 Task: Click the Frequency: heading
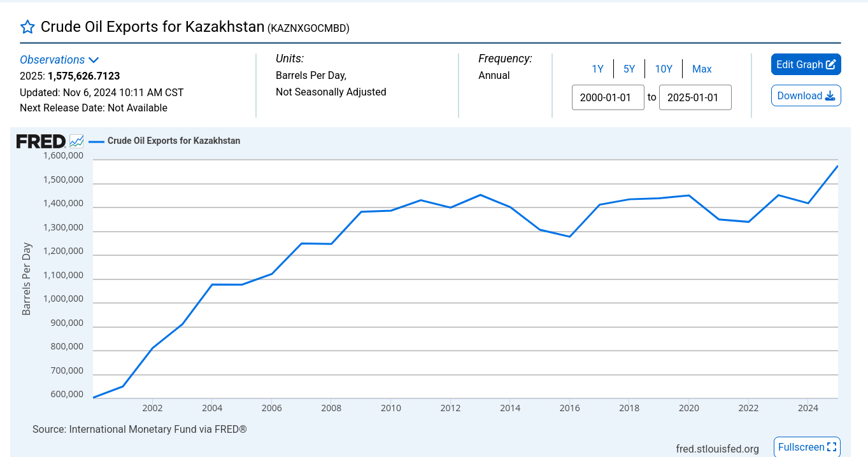(x=505, y=59)
